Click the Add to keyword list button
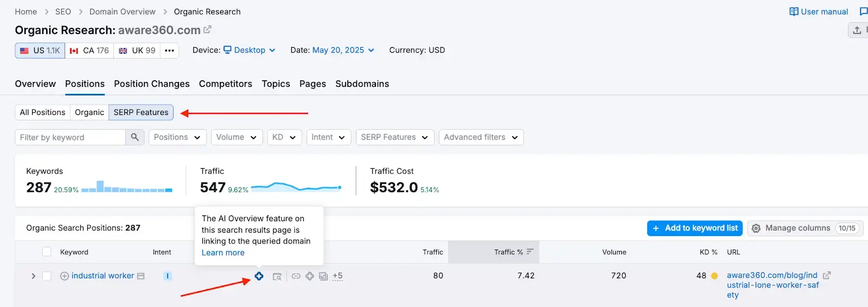This screenshot has width=868, height=307. coord(695,228)
